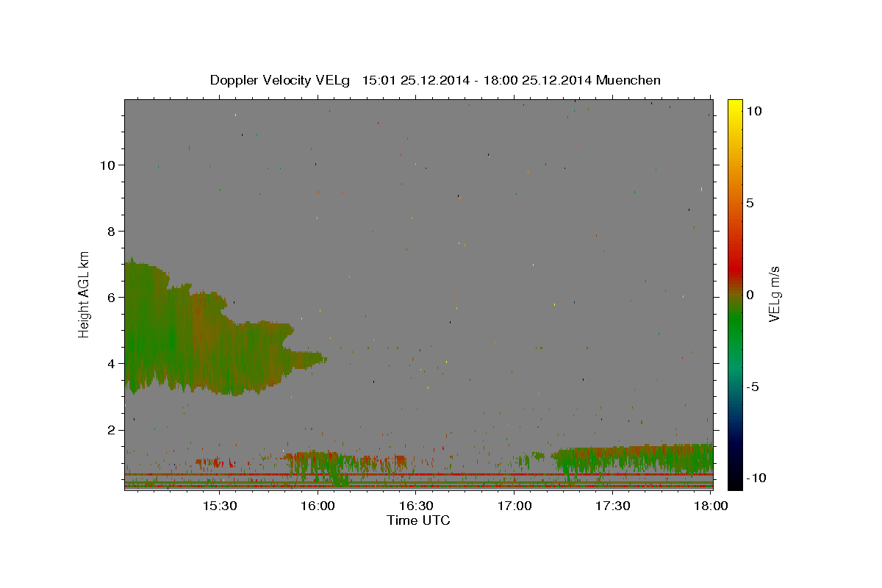The height and width of the screenshot is (588, 882).
Task: Click the height tick label 8
Action: pos(110,232)
